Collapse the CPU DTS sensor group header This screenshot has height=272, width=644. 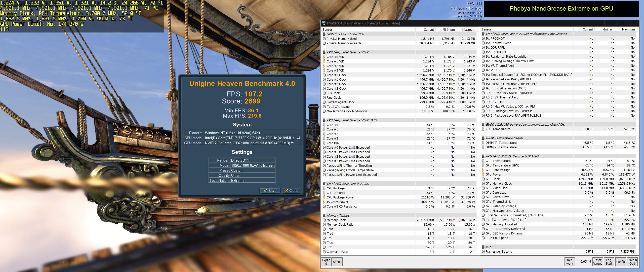click(x=351, y=120)
